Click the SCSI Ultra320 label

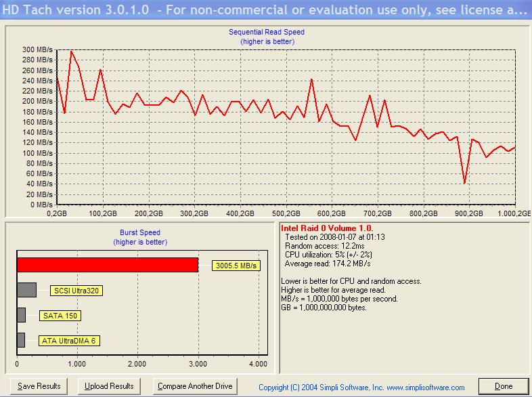[x=76, y=291]
